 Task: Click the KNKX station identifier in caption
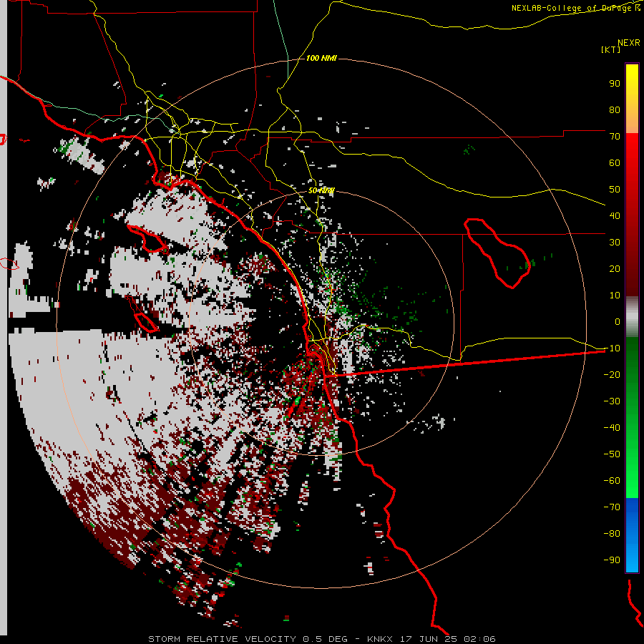(380, 639)
